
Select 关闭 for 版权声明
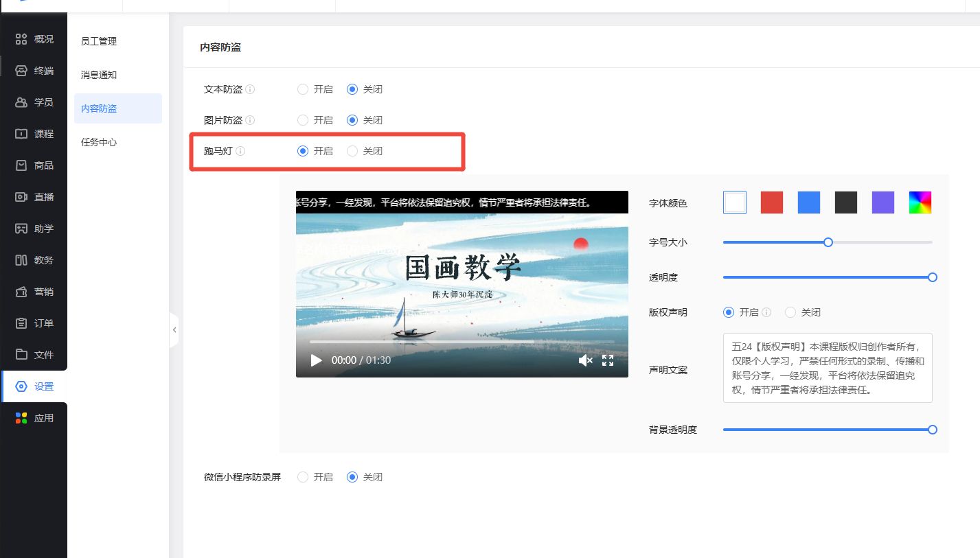pos(790,312)
